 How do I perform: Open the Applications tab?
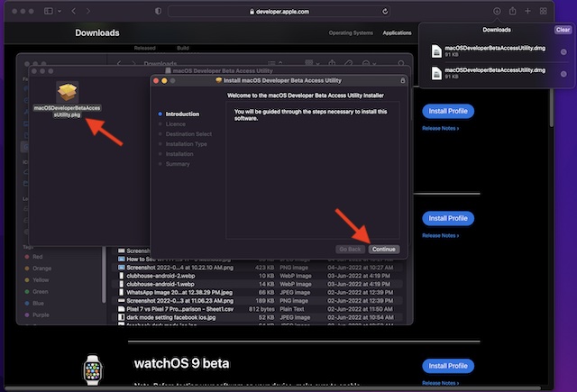(x=397, y=33)
